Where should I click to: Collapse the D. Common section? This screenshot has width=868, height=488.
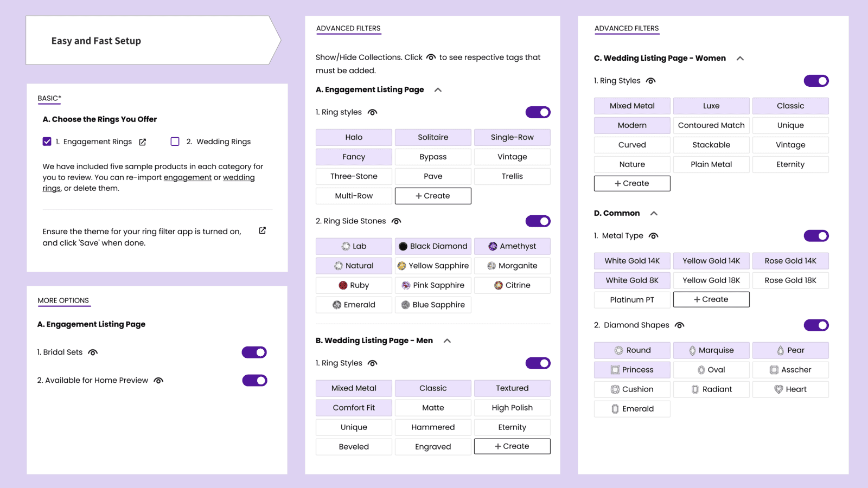coord(654,214)
